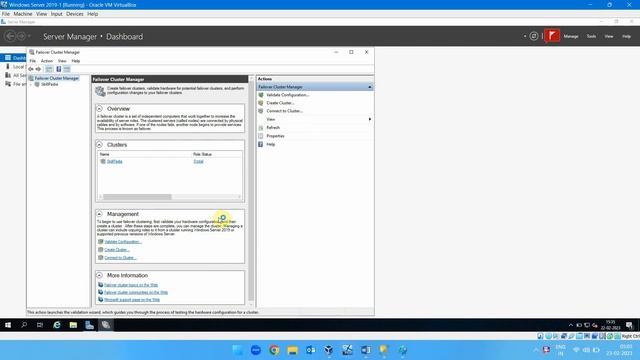Click Validate Configuration in Actions pane
Viewport: 640px width, 360px height.
287,95
